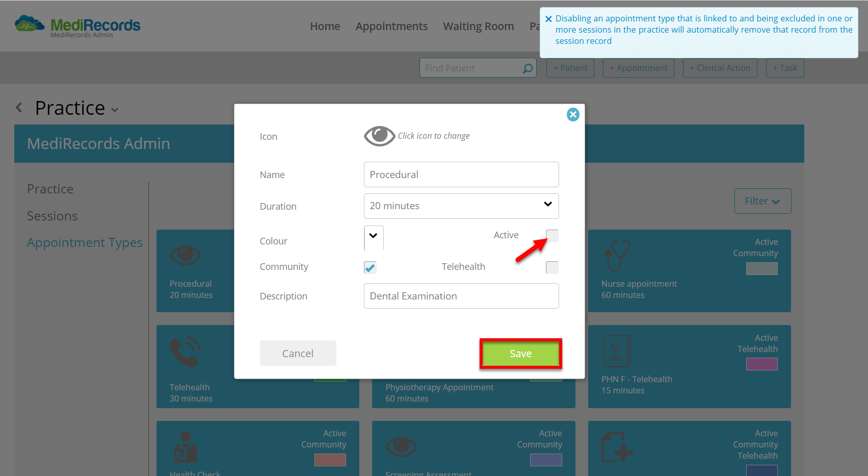868x476 pixels.
Task: Click the phone icon on Telehealth card
Action: pyautogui.click(x=185, y=351)
